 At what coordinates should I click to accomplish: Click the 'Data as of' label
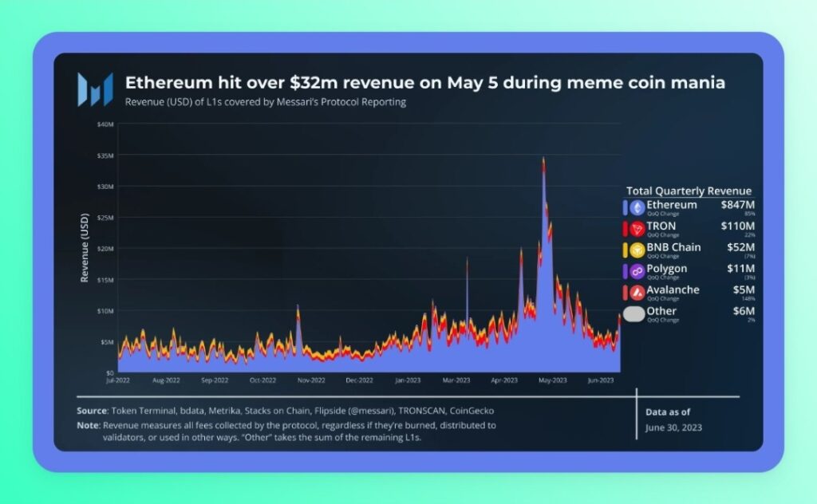click(x=668, y=411)
